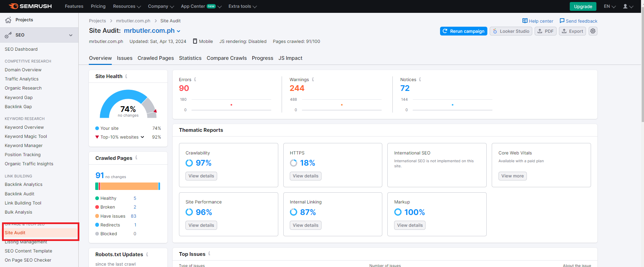
Task: Click the Warnings trend data point
Action: (x=342, y=105)
